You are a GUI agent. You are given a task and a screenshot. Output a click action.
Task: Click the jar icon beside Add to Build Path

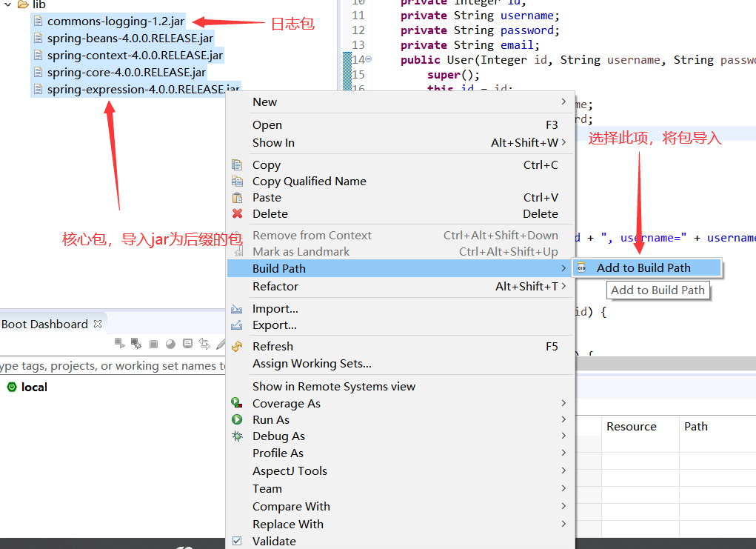(x=581, y=267)
